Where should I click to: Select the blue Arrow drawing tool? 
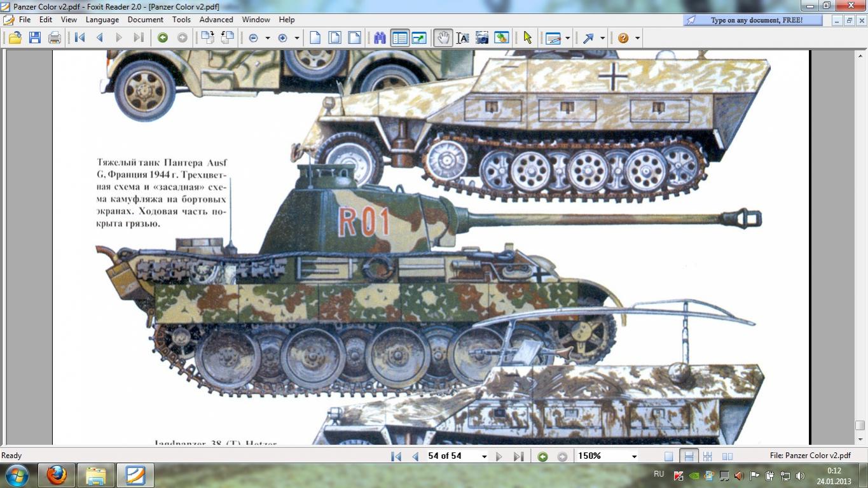pyautogui.click(x=588, y=38)
